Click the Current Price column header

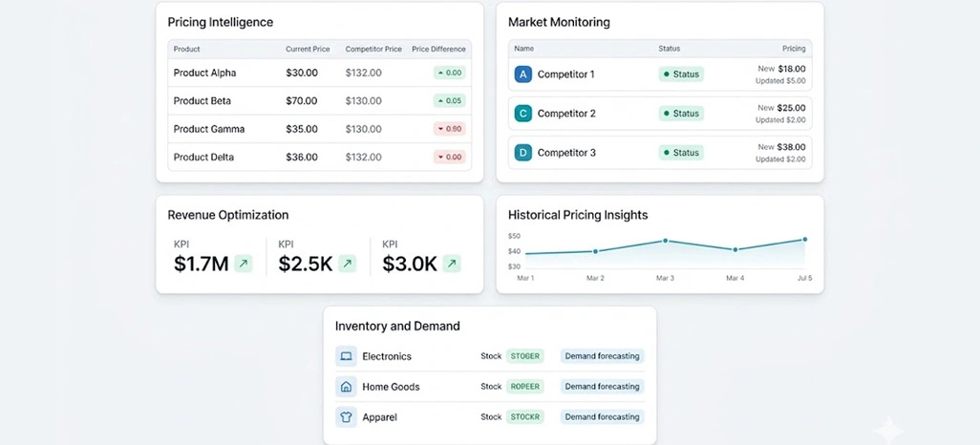(308, 50)
